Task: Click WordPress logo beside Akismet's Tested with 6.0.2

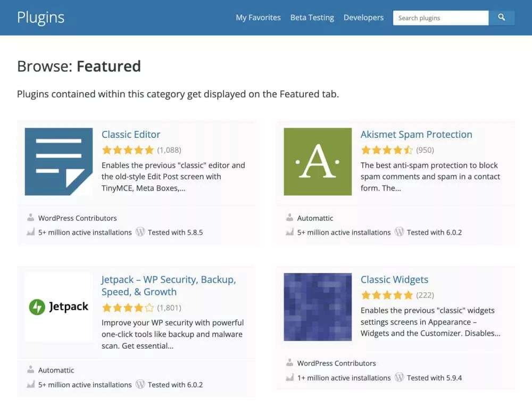Action: point(400,232)
